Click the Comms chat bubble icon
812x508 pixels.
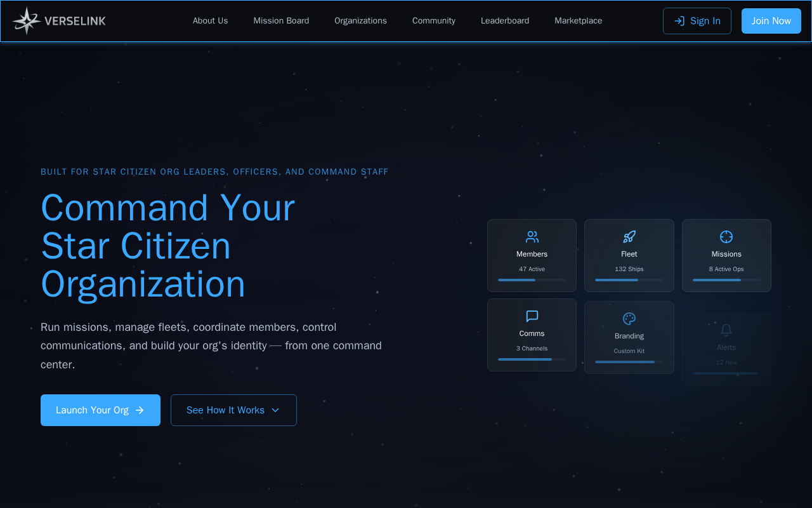click(532, 316)
